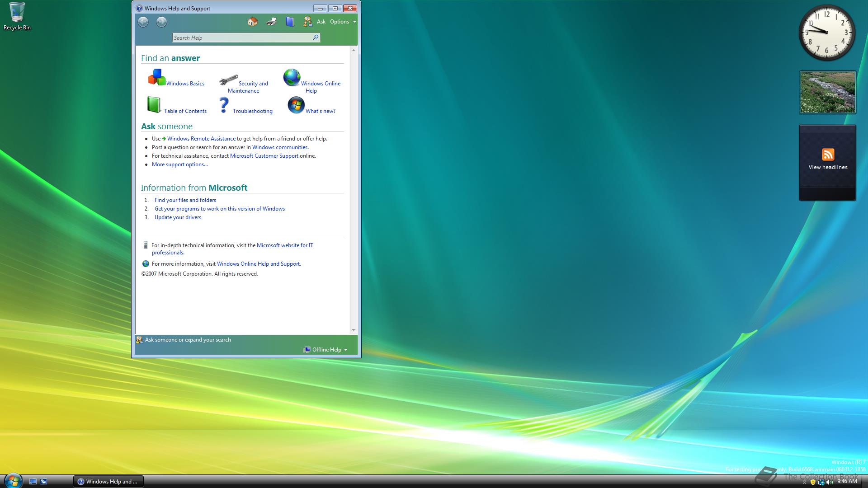Open the What's new? link
Screen dimensions: 868x488
coord(321,111)
